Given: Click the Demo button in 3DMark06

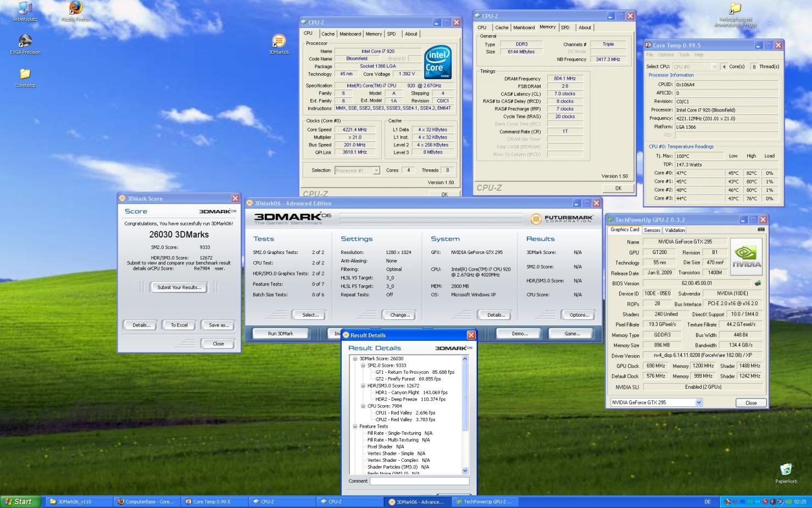Looking at the screenshot, I should coord(519,334).
